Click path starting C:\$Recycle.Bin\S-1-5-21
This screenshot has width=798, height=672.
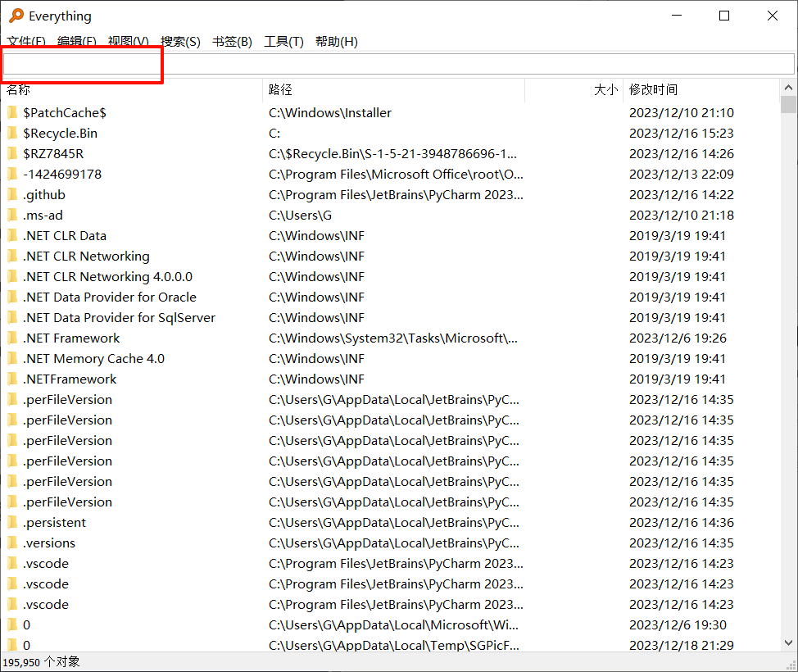(392, 154)
